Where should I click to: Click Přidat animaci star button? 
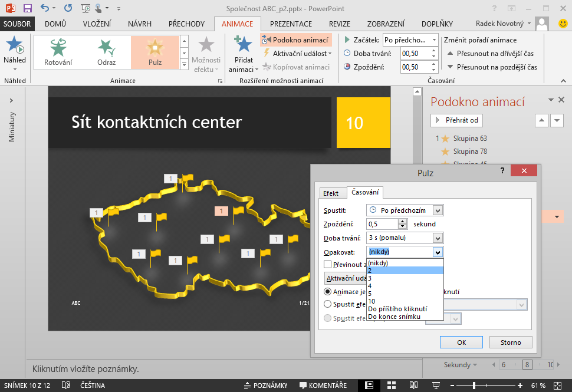(244, 54)
